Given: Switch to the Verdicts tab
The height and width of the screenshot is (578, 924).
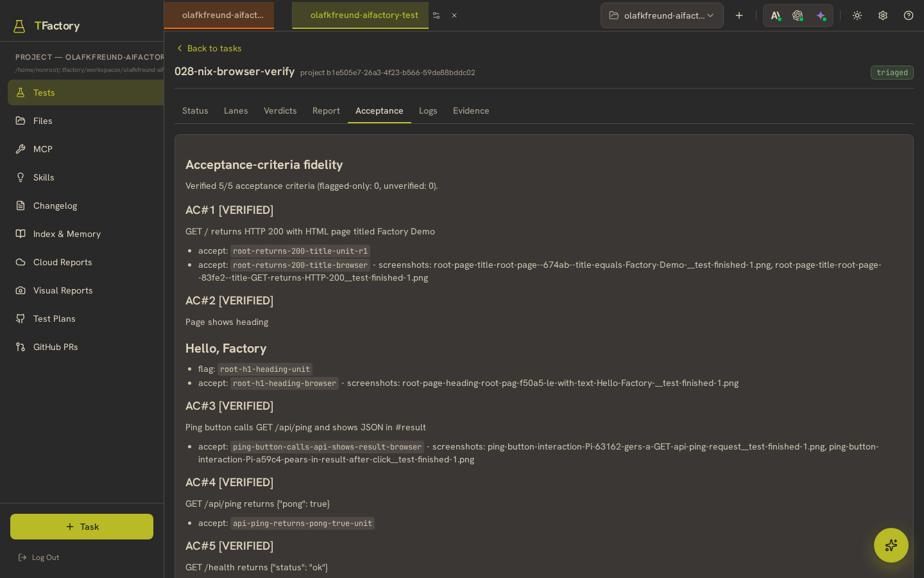Looking at the screenshot, I should 280,110.
